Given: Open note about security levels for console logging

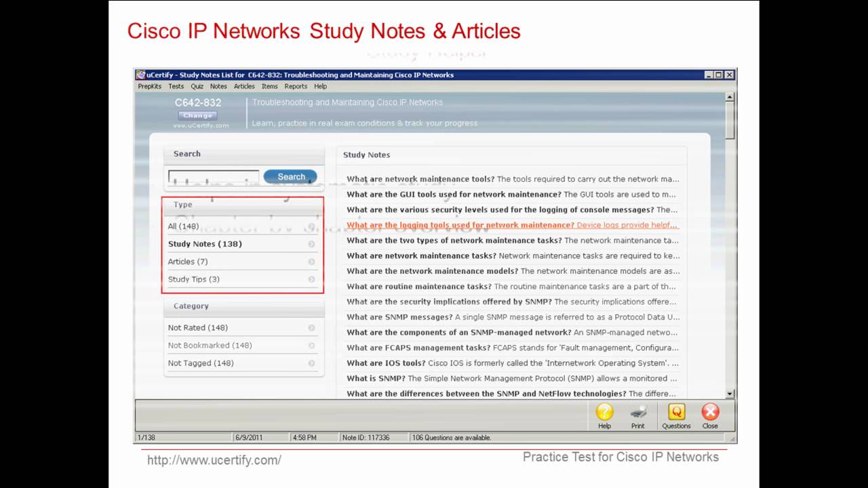Looking at the screenshot, I should point(513,210).
